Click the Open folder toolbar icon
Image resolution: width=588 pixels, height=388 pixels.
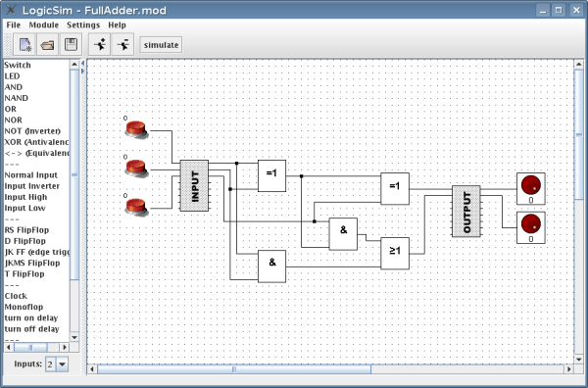click(x=48, y=45)
